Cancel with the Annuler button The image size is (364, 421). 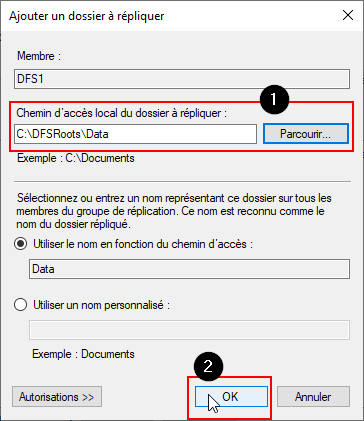(313, 397)
